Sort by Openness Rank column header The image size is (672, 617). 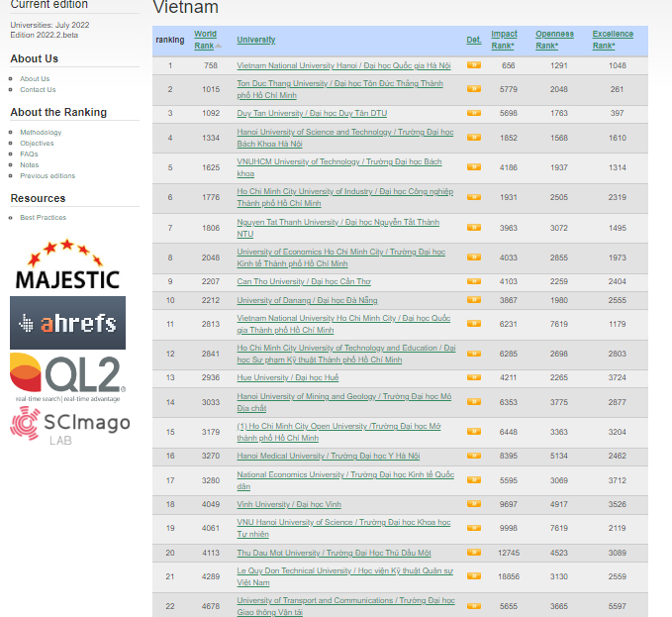(554, 40)
